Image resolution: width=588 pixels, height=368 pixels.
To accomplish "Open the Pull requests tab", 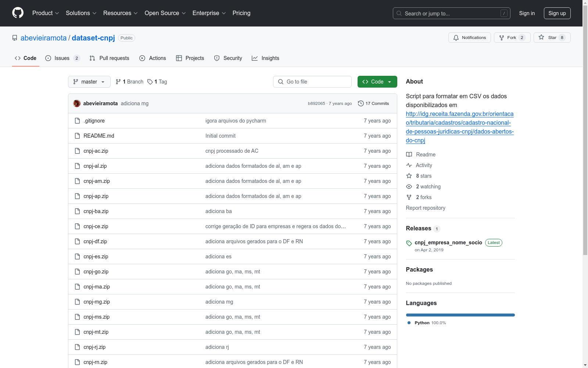I will coord(110,58).
